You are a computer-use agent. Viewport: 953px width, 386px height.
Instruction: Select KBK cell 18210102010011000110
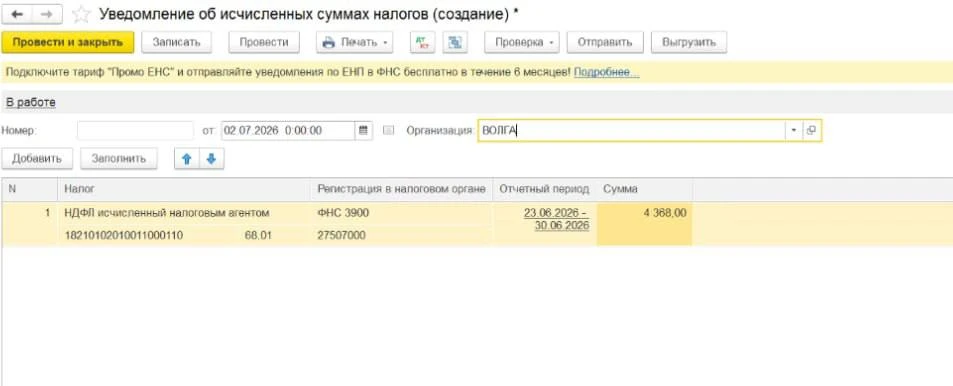(x=124, y=235)
